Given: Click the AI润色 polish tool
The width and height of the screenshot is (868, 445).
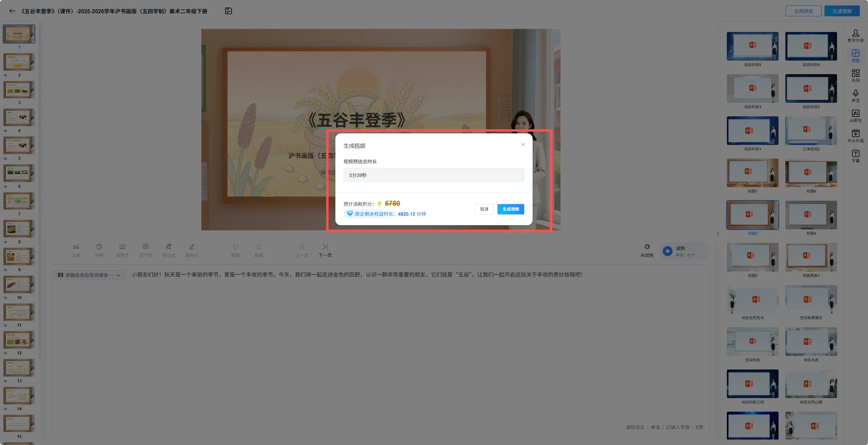Looking at the screenshot, I should click(647, 251).
